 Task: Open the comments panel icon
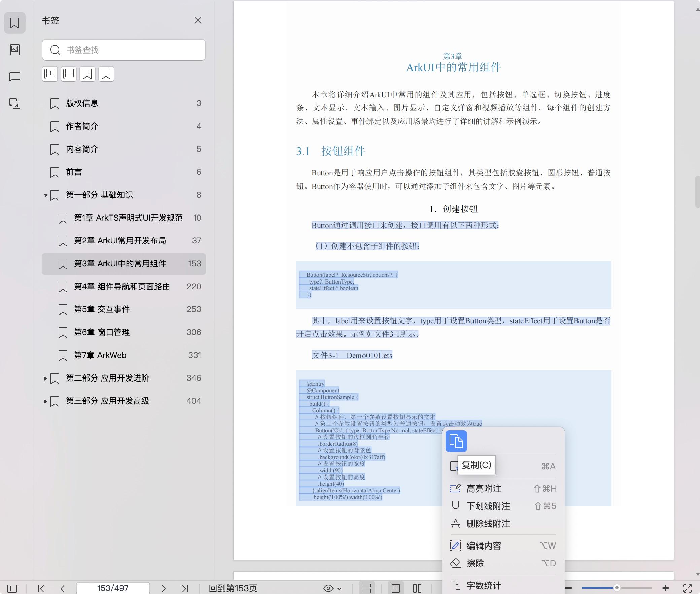pyautogui.click(x=14, y=77)
